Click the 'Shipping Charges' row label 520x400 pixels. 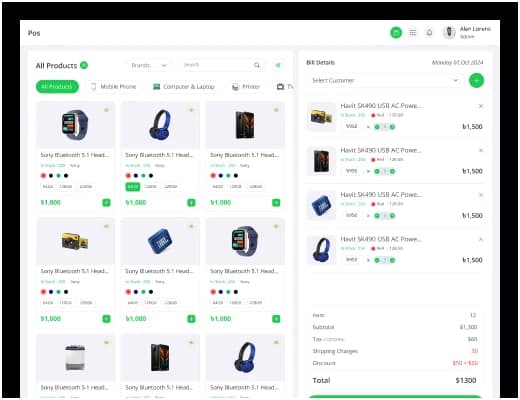(335, 351)
